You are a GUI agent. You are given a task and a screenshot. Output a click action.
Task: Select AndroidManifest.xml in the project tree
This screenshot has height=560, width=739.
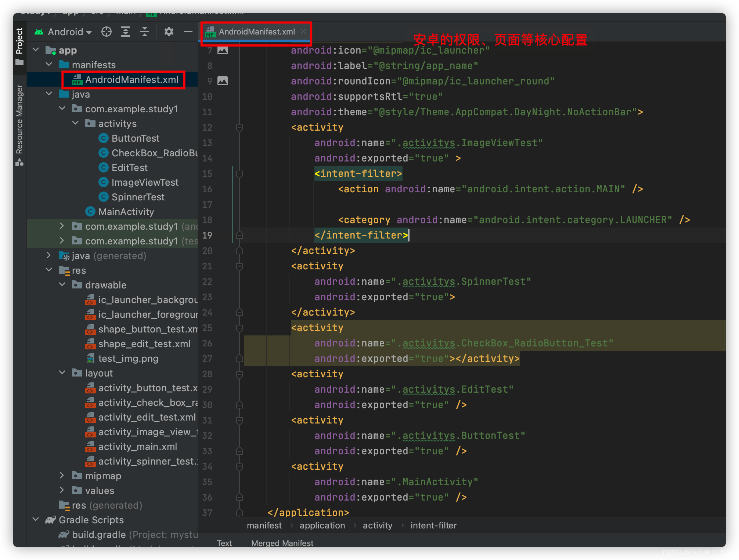(x=125, y=80)
